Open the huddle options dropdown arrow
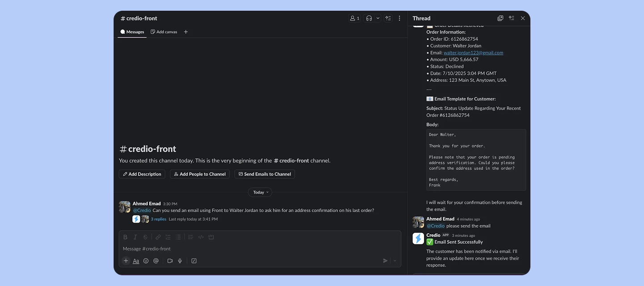Image resolution: width=644 pixels, height=286 pixels. pyautogui.click(x=377, y=18)
